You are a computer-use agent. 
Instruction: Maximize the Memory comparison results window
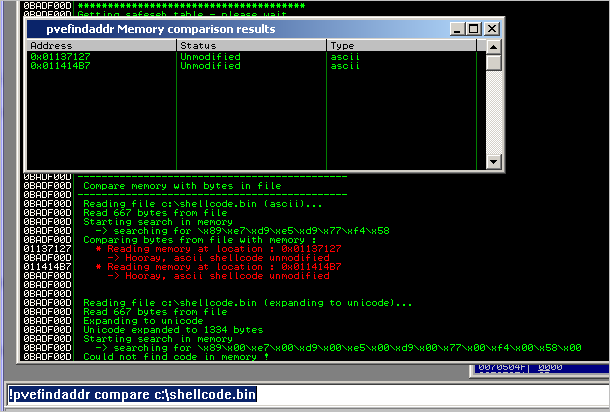click(x=474, y=29)
